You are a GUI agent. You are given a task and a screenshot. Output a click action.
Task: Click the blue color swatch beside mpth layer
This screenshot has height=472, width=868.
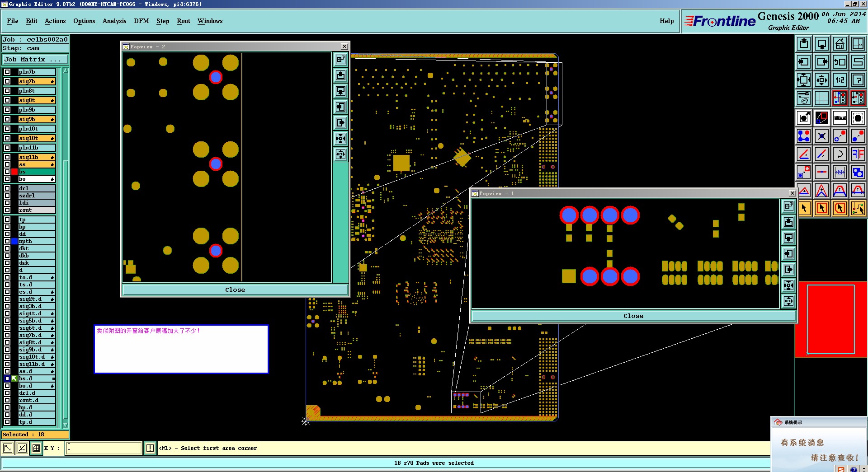[x=14, y=241]
